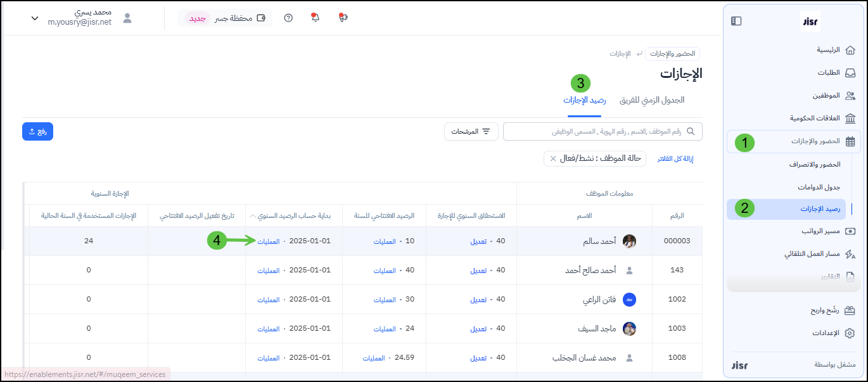
Task: Click تعديل link for أحمد سالم
Action: pyautogui.click(x=478, y=241)
